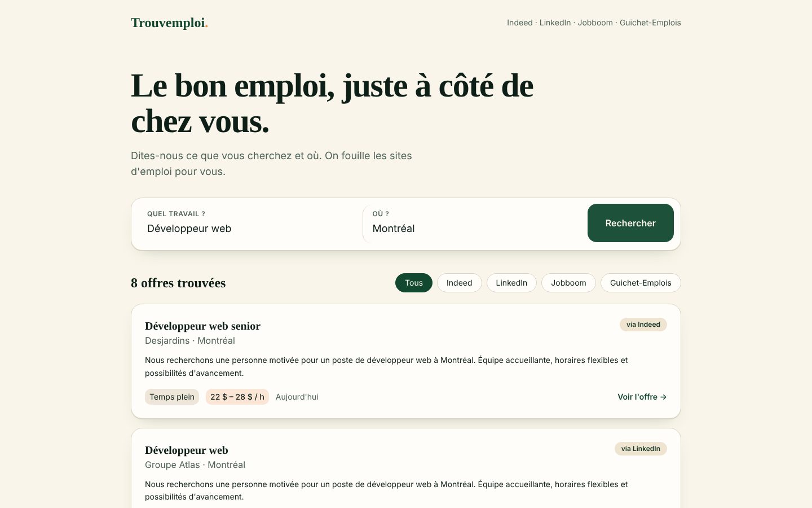This screenshot has width=812, height=508.
Task: Click the 'via Indeed' badge
Action: [643, 325]
